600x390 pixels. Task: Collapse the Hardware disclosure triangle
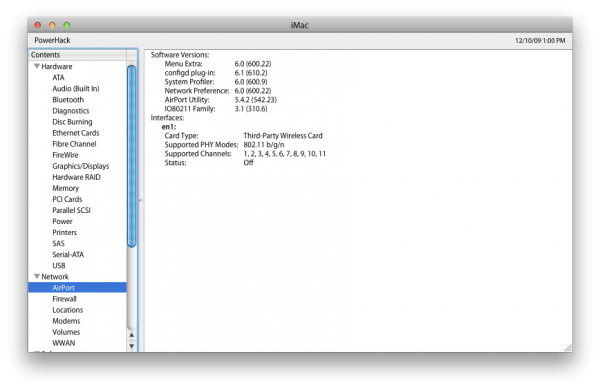pos(37,66)
